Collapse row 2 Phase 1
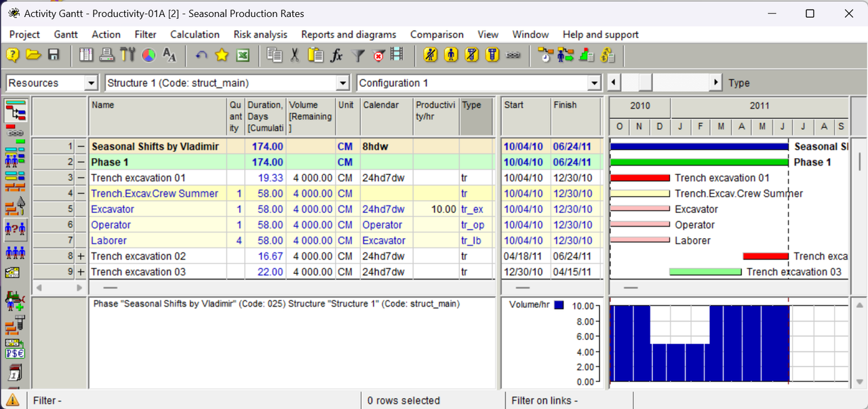This screenshot has height=409, width=868. point(81,162)
